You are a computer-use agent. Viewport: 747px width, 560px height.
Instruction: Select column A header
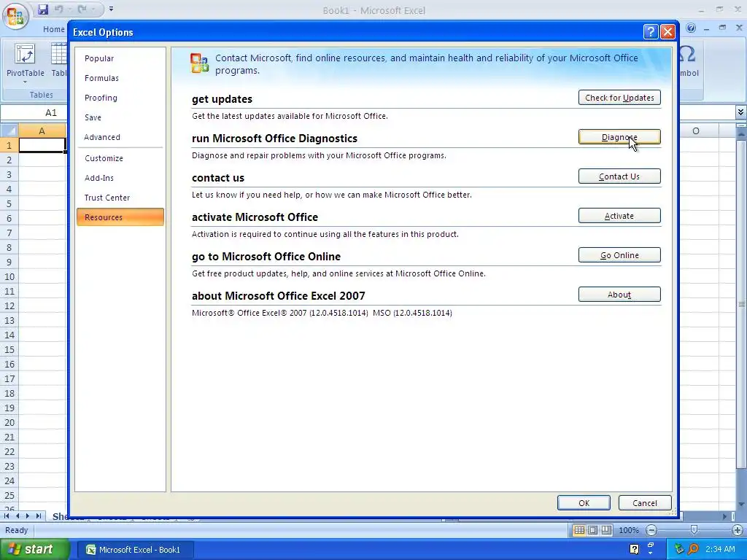(x=42, y=131)
